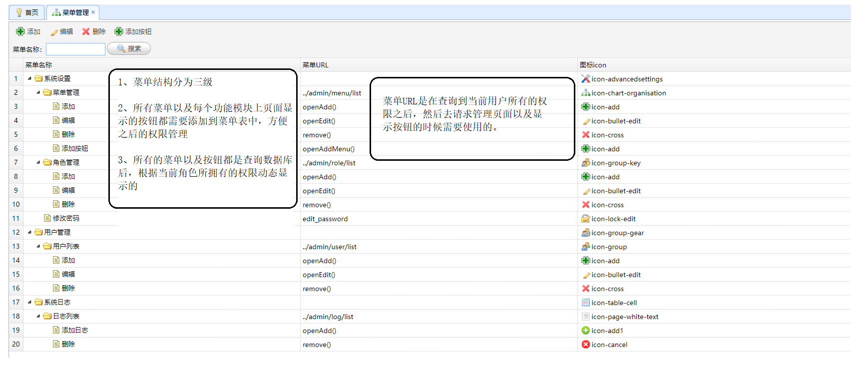Click the icon-add icon in row 3

click(586, 107)
